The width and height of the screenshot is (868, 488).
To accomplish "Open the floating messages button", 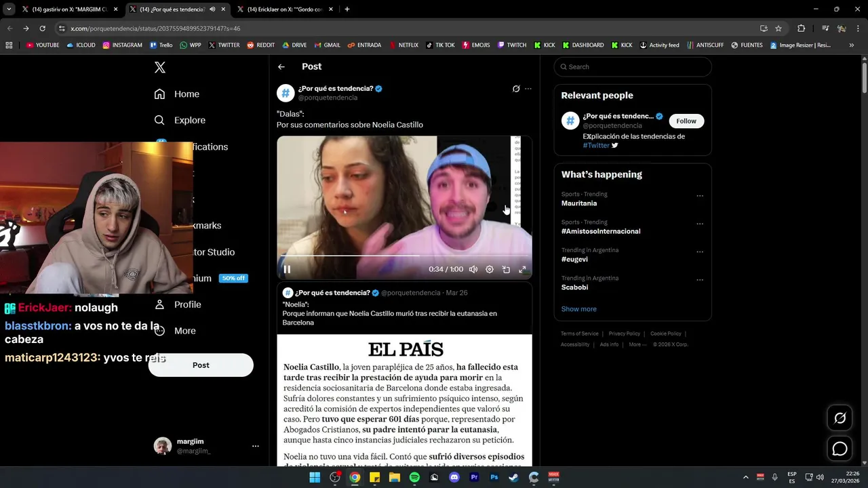I will coord(840,448).
